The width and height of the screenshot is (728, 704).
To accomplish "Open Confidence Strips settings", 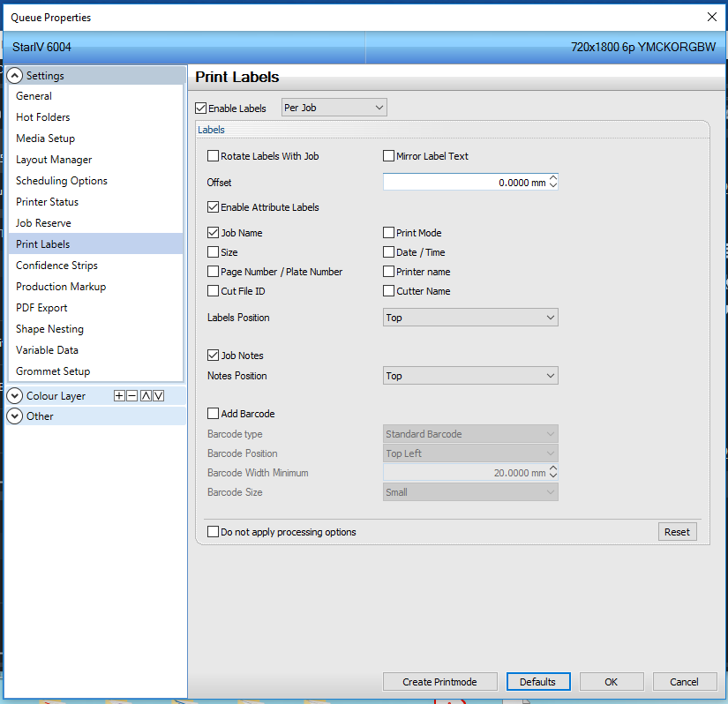I will tap(96, 266).
